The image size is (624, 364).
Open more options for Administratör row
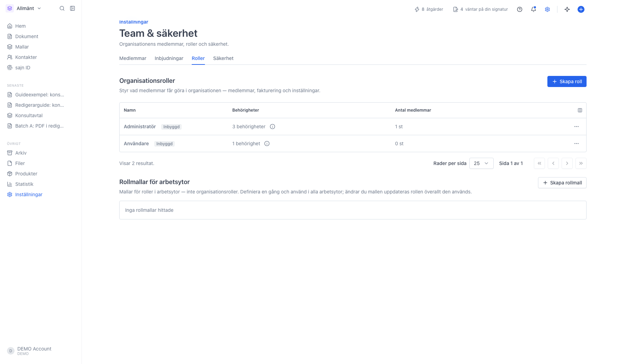pyautogui.click(x=577, y=127)
